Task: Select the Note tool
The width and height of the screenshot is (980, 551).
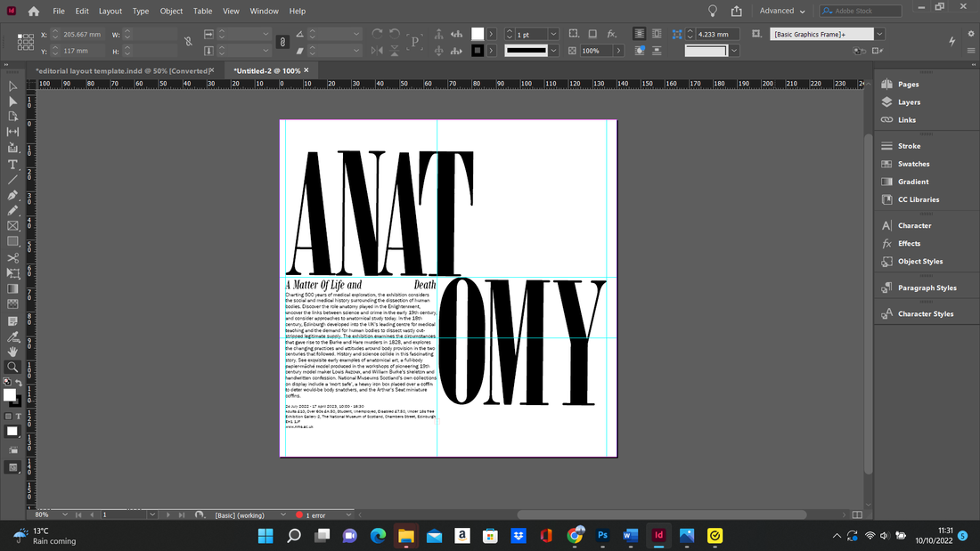Action: click(12, 321)
